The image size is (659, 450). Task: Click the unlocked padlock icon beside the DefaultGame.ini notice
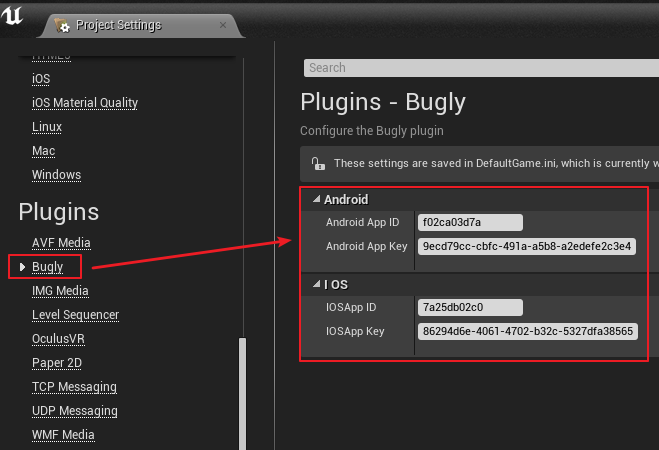click(x=318, y=163)
